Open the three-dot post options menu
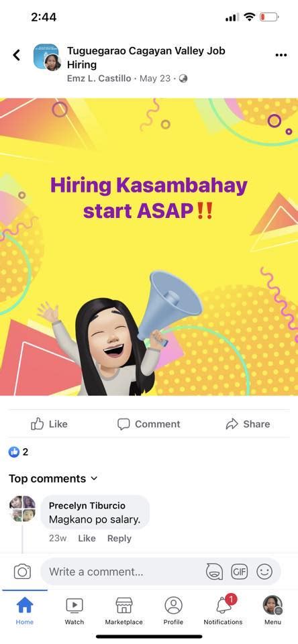The image size is (298, 644). point(281,55)
